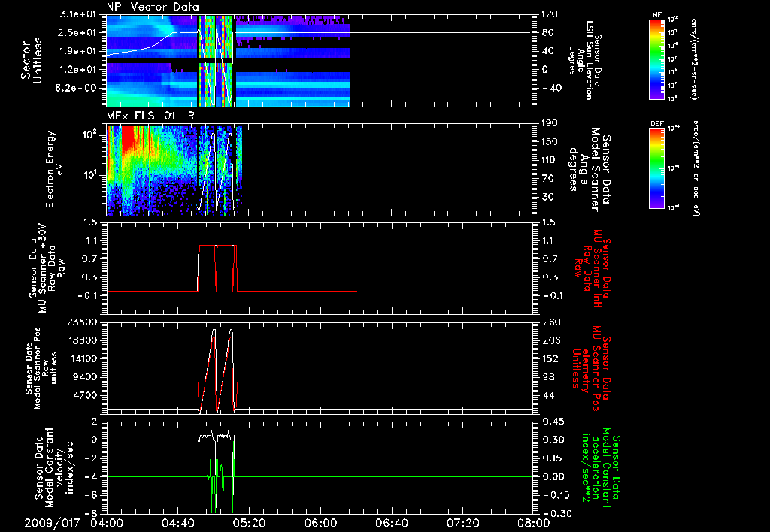The image size is (770, 532).
Task: Select the 'MEx ELS-01 LR' panel title
Action: [x=150, y=116]
